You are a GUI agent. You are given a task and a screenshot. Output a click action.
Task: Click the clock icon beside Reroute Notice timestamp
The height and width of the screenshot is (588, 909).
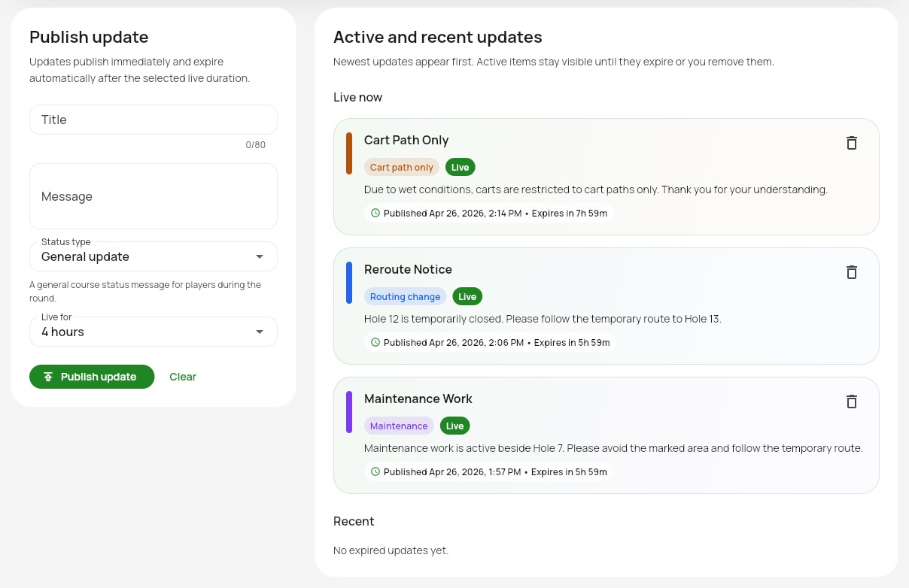375,342
